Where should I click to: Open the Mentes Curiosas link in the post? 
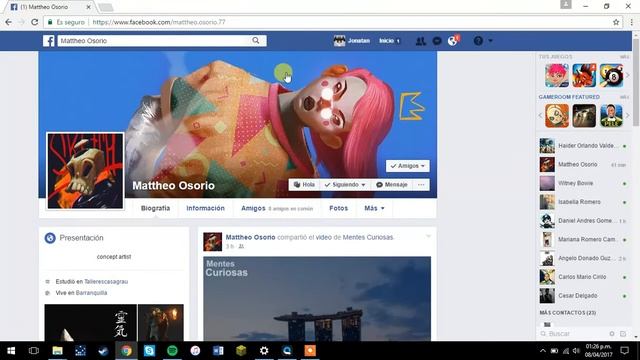coord(368,237)
